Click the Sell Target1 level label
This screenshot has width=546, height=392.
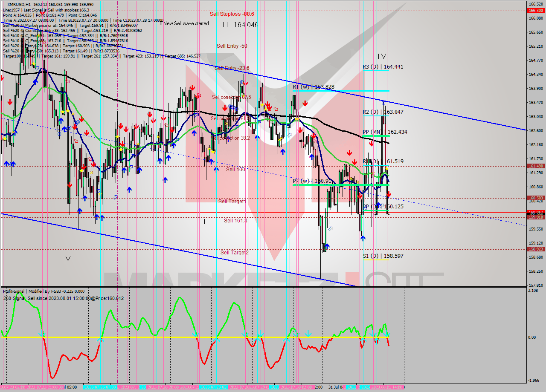232,202
